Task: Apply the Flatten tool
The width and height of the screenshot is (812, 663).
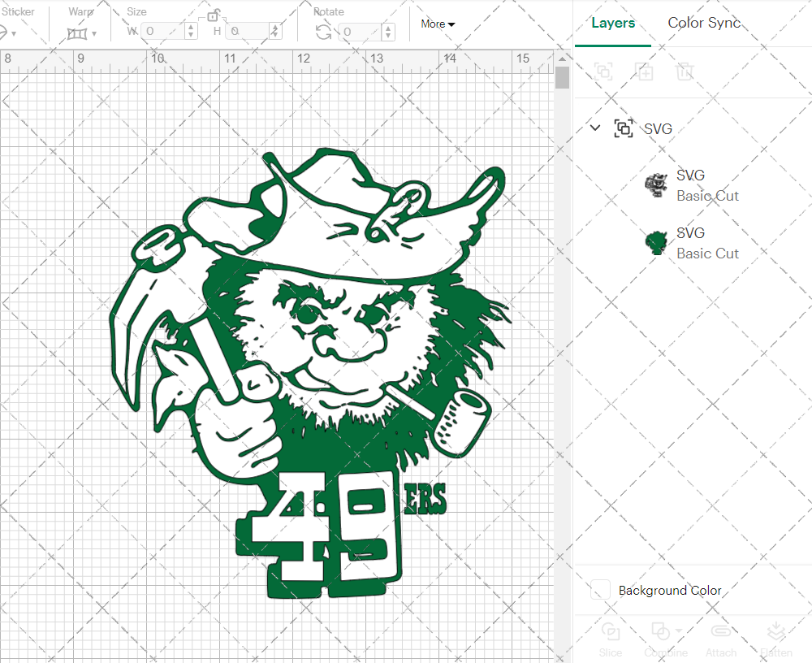Action: pyautogui.click(x=776, y=631)
